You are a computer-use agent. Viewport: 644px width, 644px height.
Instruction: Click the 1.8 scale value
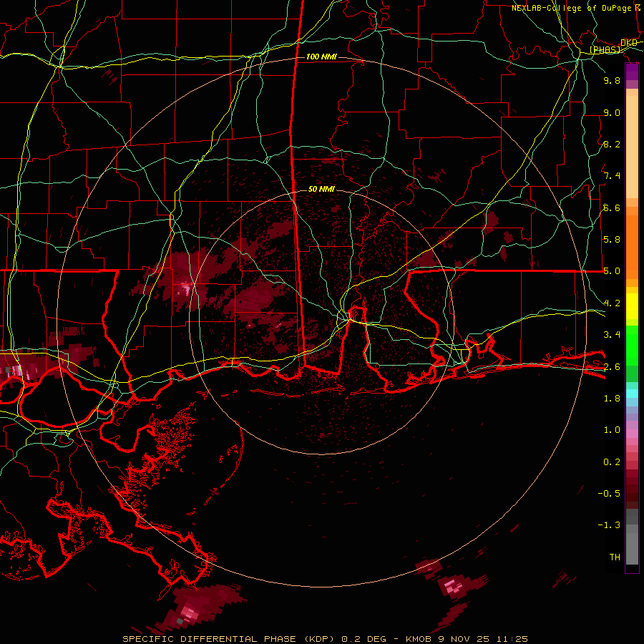(612, 399)
